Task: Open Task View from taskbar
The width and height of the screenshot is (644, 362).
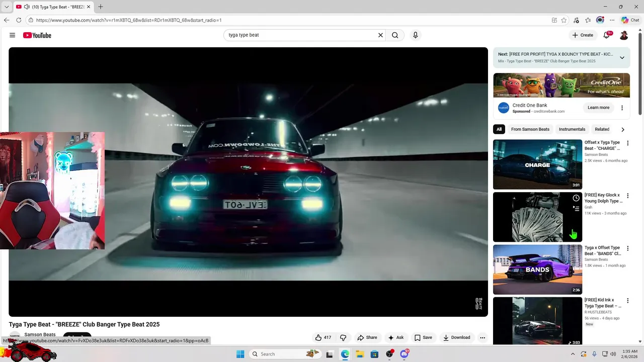Action: point(330,354)
